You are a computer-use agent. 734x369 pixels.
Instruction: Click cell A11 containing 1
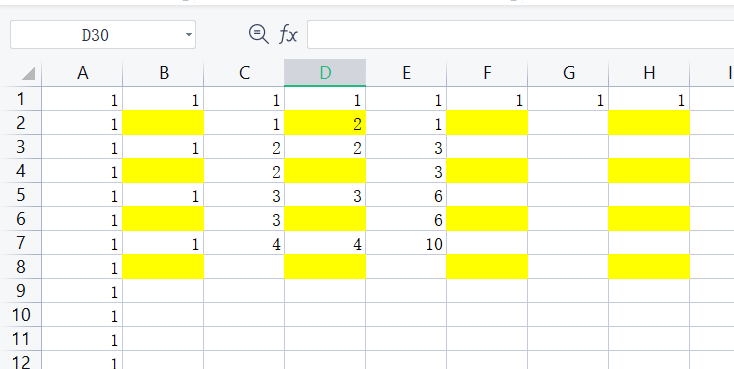82,338
